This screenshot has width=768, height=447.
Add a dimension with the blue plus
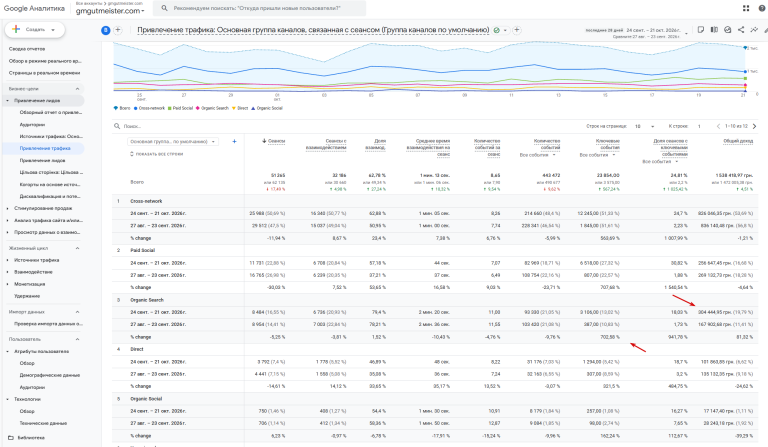tap(234, 141)
